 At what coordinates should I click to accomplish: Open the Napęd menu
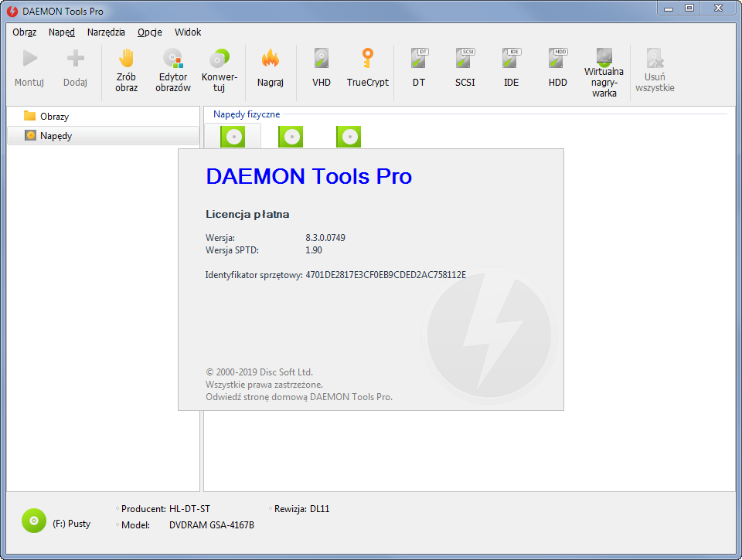click(62, 32)
